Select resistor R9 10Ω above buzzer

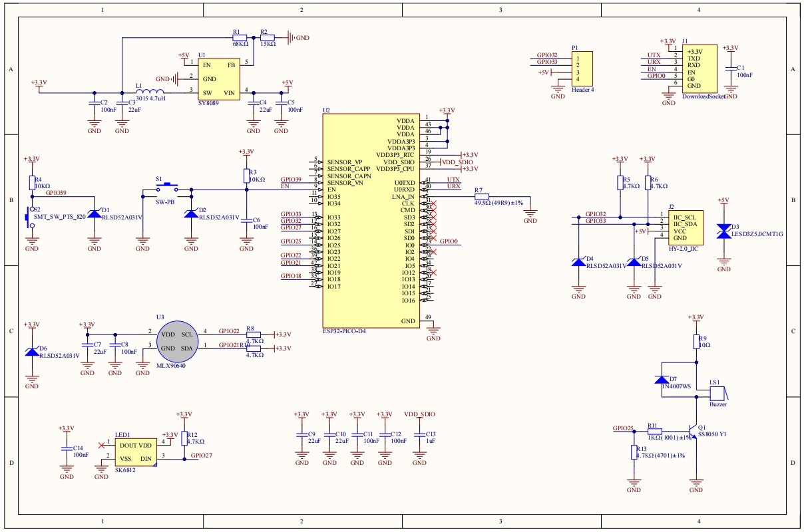click(x=696, y=342)
